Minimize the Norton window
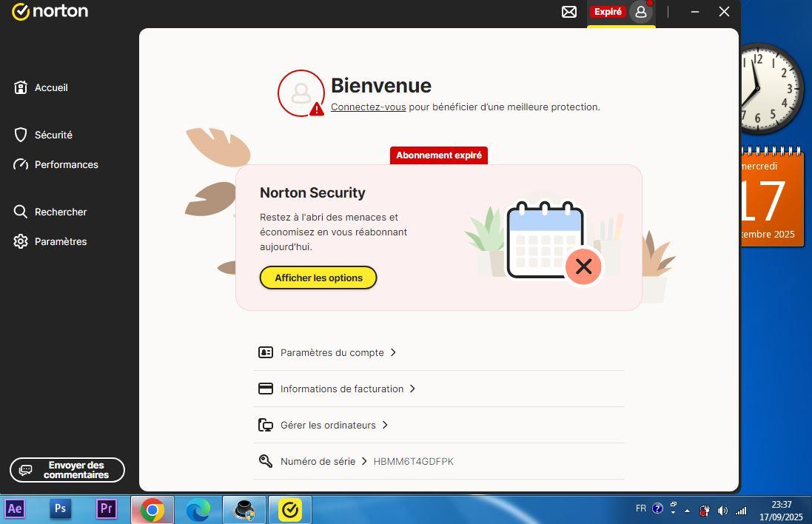812x524 pixels. pyautogui.click(x=695, y=11)
